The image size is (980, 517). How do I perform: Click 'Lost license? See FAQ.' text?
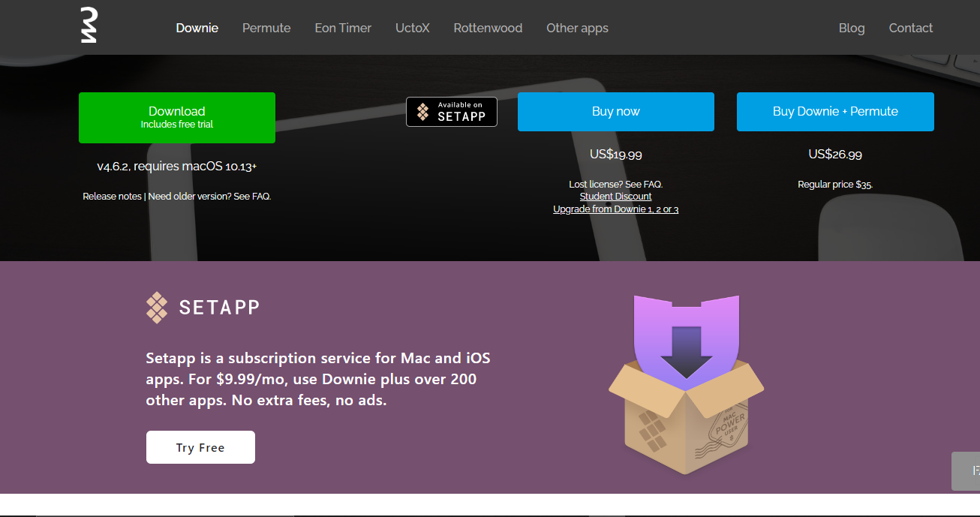pyautogui.click(x=616, y=184)
